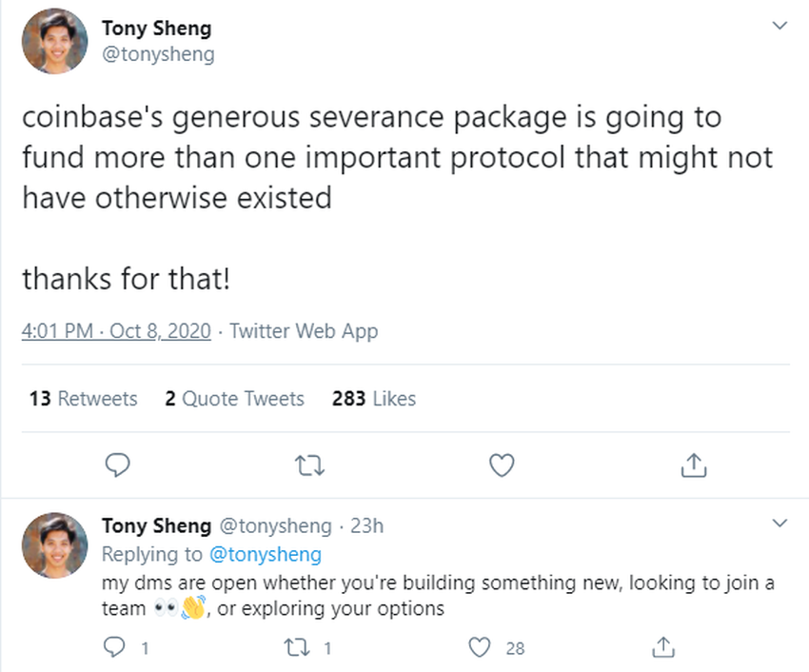Open Tony Sheng's name on the main tweet
This screenshot has height=672, width=809.
pos(156,29)
